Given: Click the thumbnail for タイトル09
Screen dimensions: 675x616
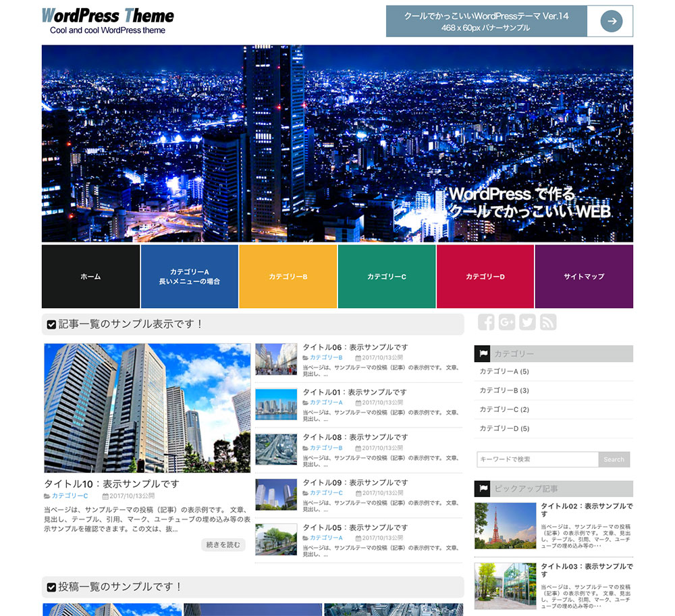Looking at the screenshot, I should tap(276, 494).
